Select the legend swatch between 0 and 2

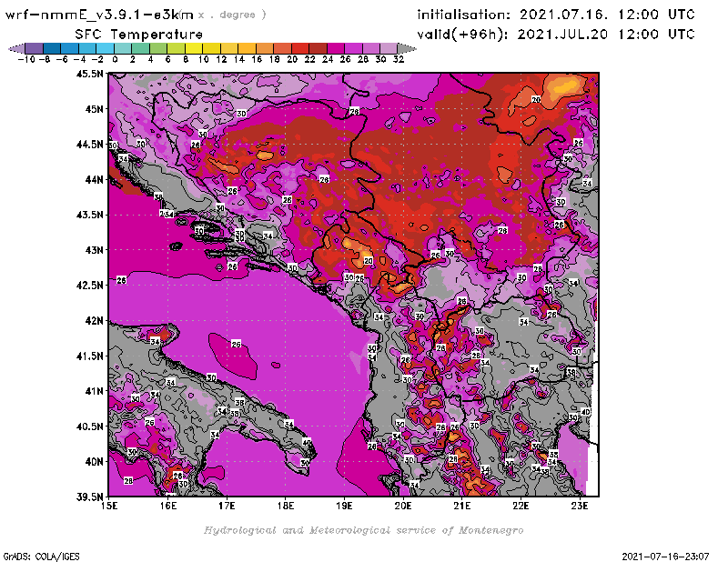123,48
